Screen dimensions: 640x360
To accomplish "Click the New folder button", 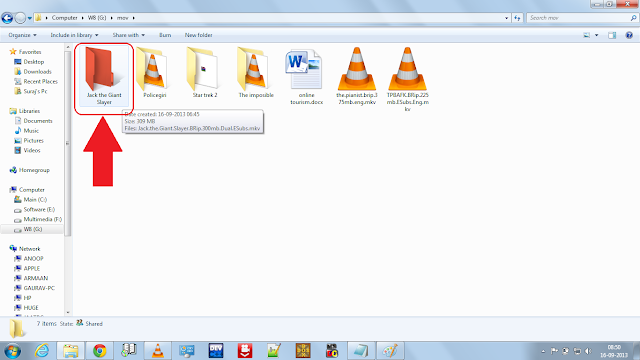I will 198,35.
